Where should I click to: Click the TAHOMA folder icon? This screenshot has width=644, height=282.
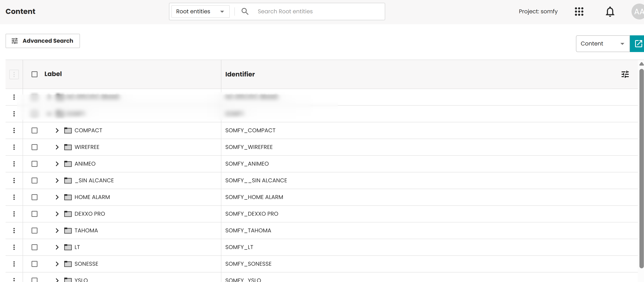coord(68,230)
